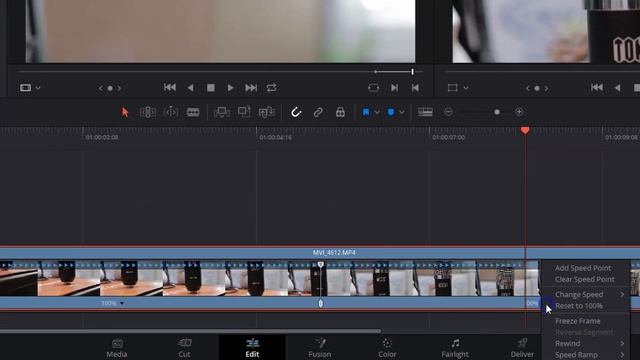The width and height of the screenshot is (640, 360).
Task: Select the Selection Mode arrow tool
Action: click(125, 112)
